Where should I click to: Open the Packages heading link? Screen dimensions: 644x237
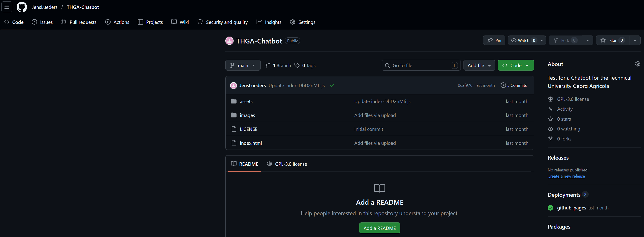[x=559, y=227]
